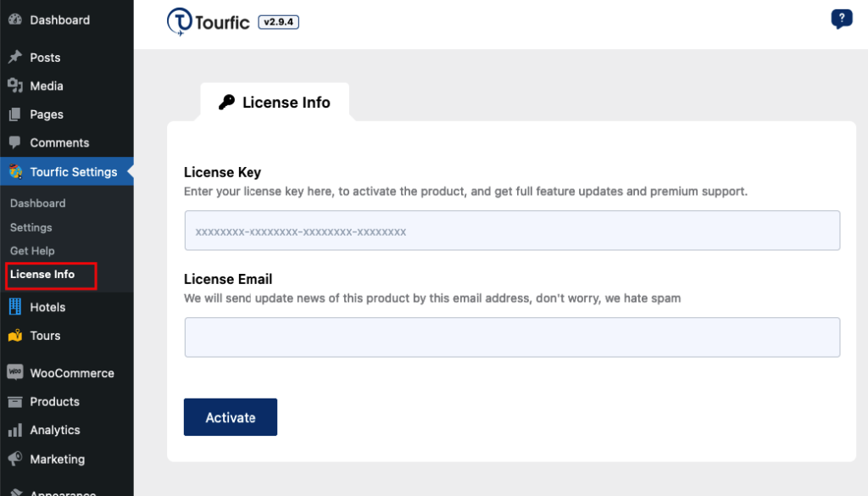Click the Tours map icon

click(x=15, y=336)
